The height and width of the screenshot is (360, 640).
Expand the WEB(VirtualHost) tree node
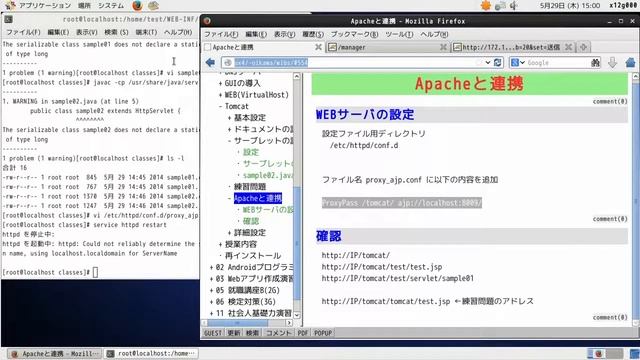point(220,95)
